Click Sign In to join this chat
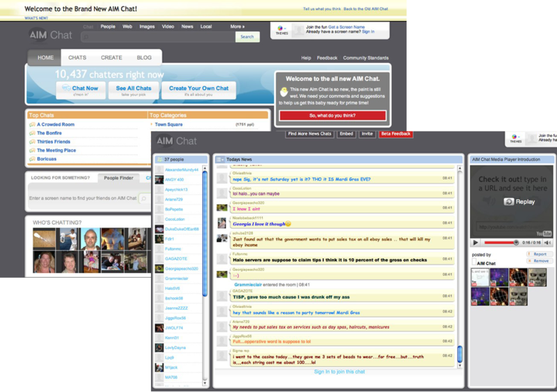557x392 pixels. click(x=339, y=372)
